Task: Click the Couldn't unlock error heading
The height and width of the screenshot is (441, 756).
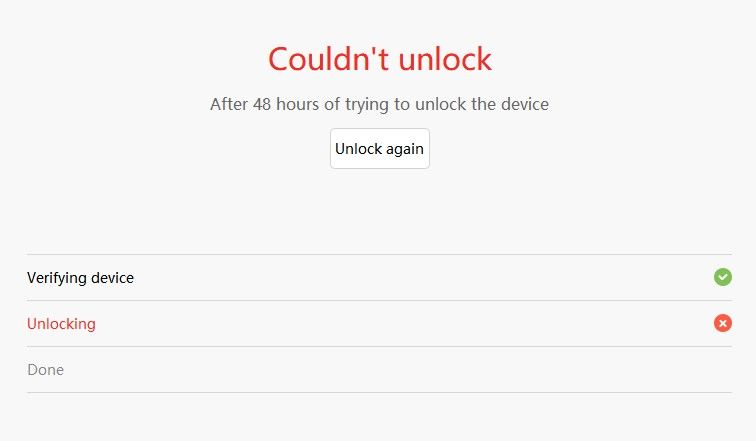Action: 380,59
